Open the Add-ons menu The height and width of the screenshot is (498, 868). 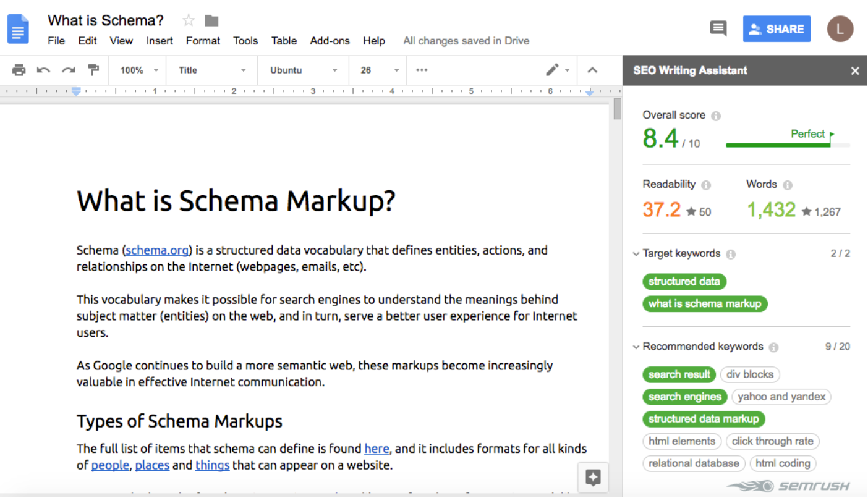(x=330, y=41)
